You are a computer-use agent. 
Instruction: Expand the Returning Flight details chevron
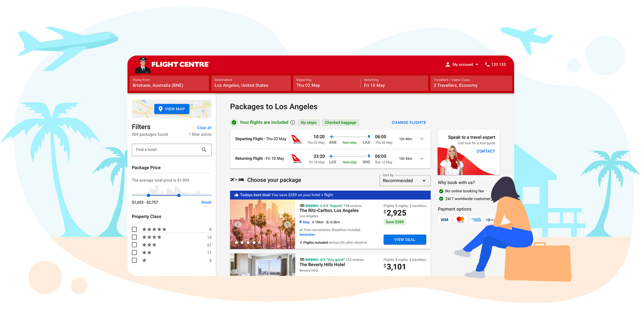click(x=422, y=159)
